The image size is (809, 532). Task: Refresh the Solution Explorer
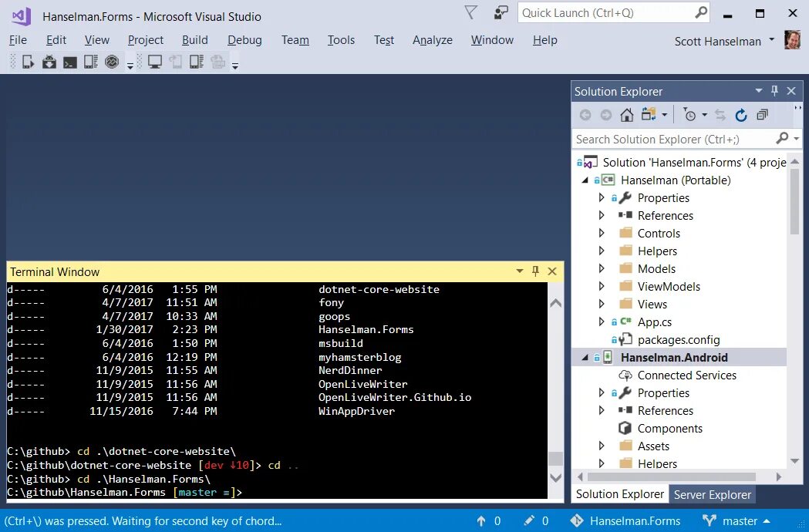pyautogui.click(x=741, y=115)
